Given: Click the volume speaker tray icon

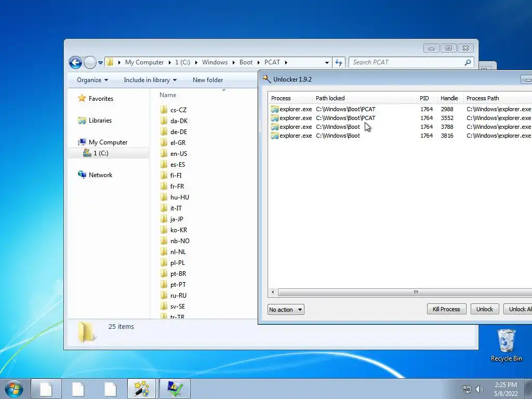Looking at the screenshot, I should pos(480,389).
